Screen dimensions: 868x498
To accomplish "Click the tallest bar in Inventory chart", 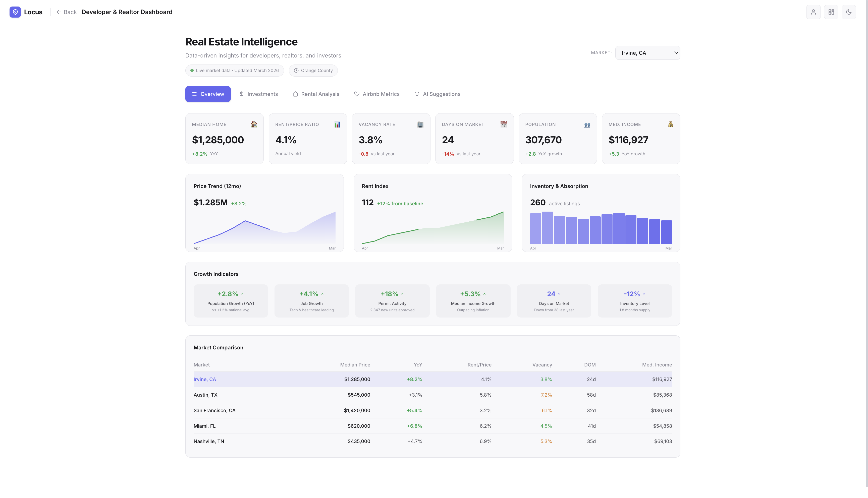I will click(x=548, y=227).
